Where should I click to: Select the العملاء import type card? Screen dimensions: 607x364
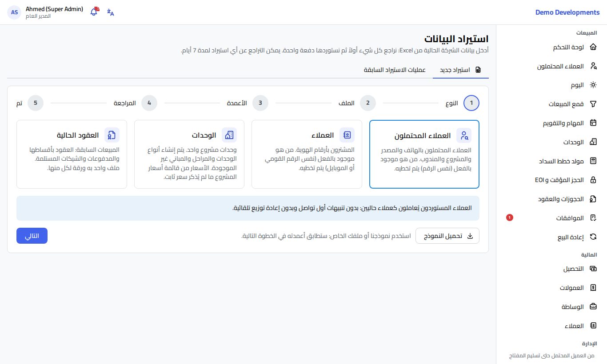(307, 154)
